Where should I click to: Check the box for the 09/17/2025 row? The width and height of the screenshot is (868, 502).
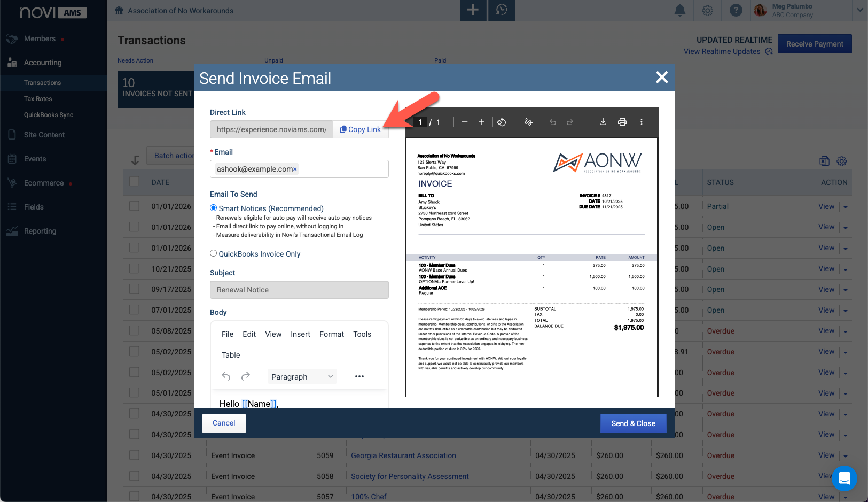click(134, 289)
